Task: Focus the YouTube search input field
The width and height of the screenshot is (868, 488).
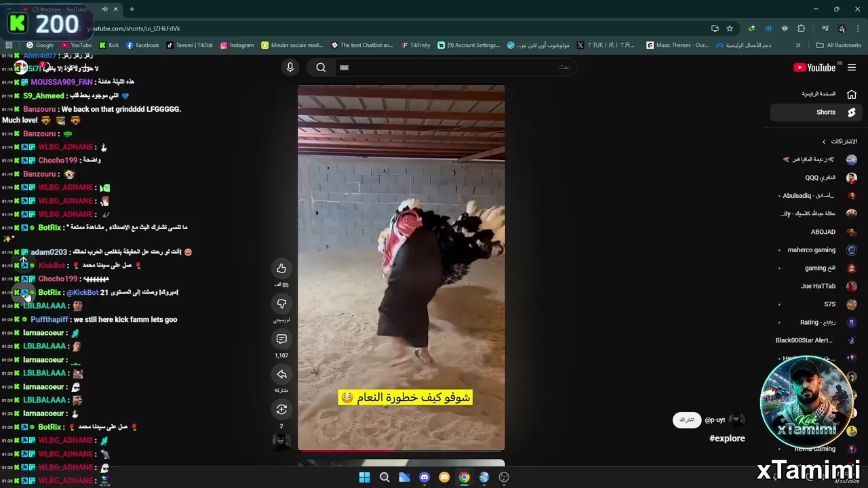Action: tap(454, 67)
